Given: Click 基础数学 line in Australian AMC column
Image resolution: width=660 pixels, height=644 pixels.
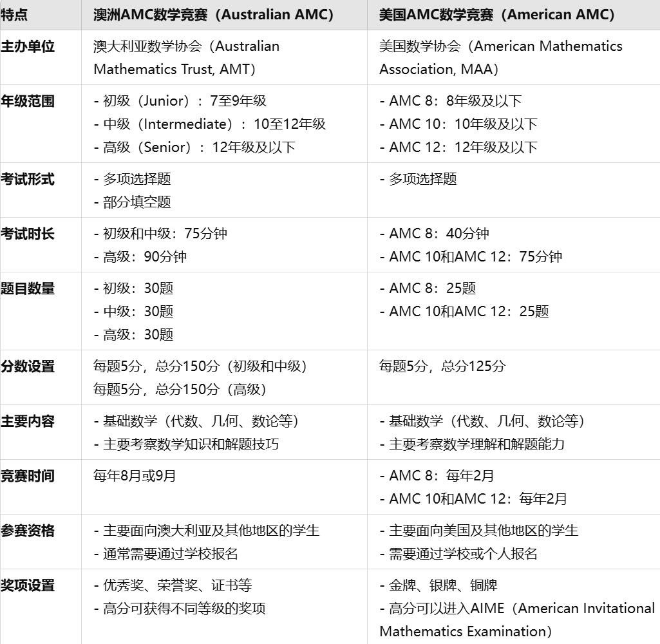Looking at the screenshot, I should [x=196, y=421].
